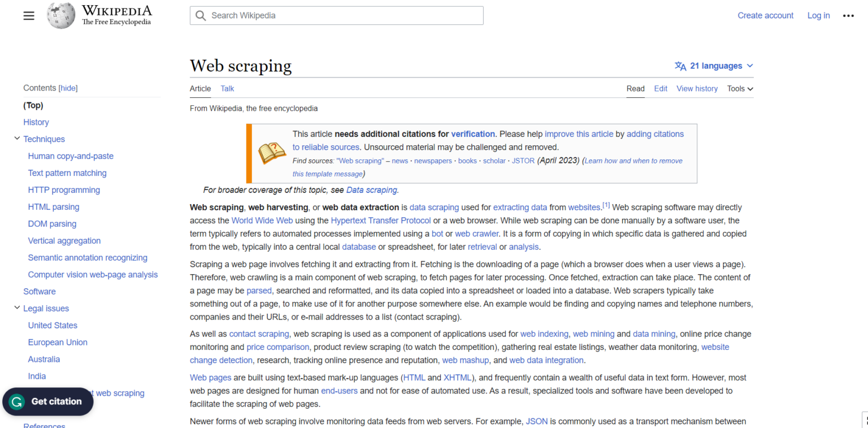
Task: Switch to the Talk tab
Action: click(227, 88)
